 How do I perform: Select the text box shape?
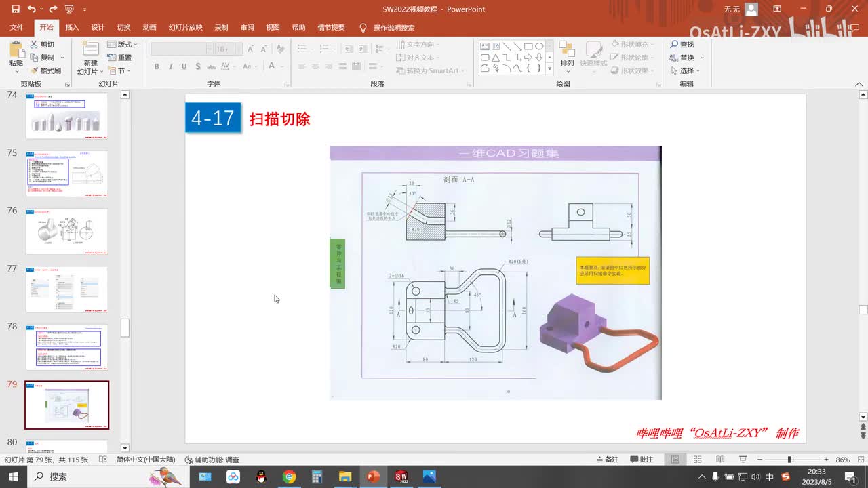(x=485, y=46)
